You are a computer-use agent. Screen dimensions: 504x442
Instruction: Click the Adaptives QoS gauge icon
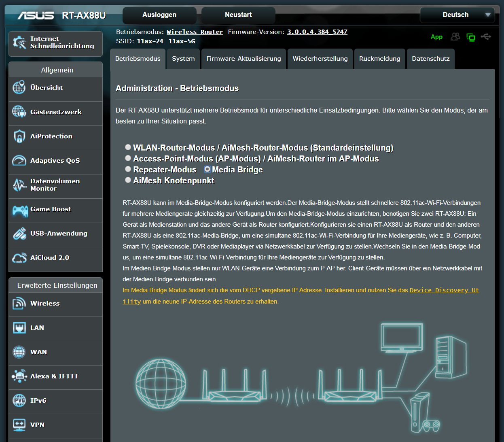coord(19,161)
